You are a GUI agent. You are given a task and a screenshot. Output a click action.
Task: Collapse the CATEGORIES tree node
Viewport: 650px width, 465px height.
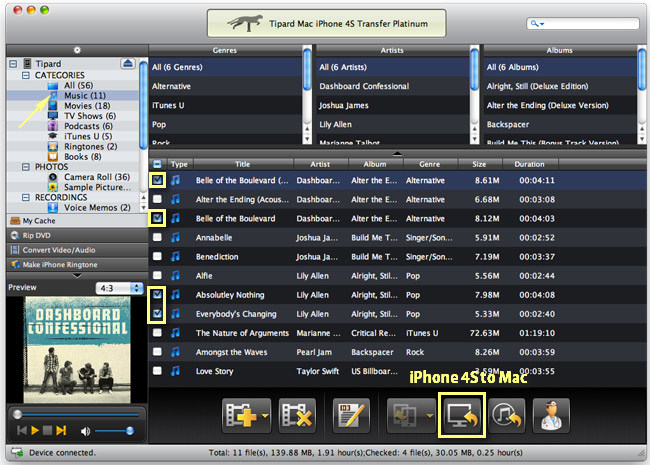coord(26,75)
